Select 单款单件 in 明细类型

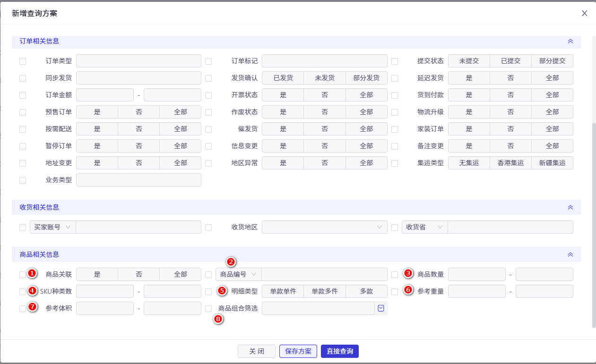pyautogui.click(x=283, y=291)
